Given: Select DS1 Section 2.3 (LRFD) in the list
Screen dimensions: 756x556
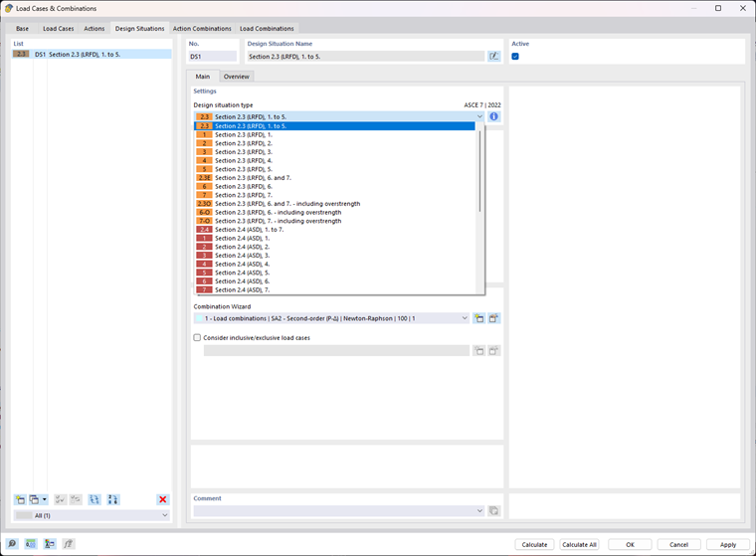Looking at the screenshot, I should pos(92,55).
